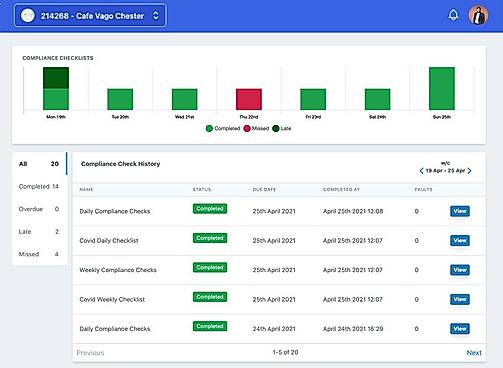The image size is (503, 368).
Task: Click the red Thu 22nd missed bar
Action: coord(249,99)
